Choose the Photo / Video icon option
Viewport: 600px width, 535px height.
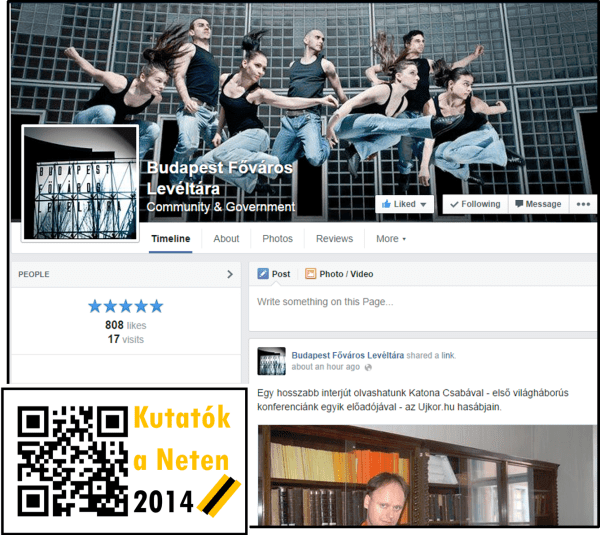[x=311, y=274]
